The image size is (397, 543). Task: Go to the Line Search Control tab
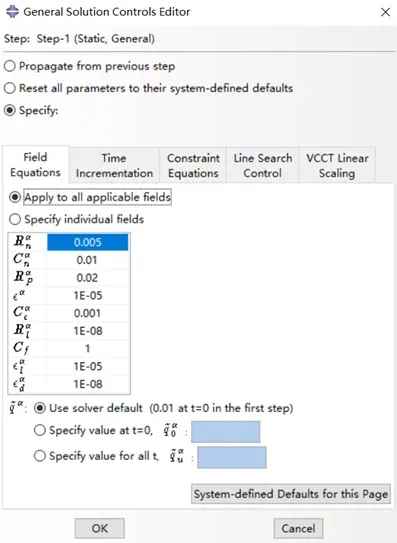point(263,166)
